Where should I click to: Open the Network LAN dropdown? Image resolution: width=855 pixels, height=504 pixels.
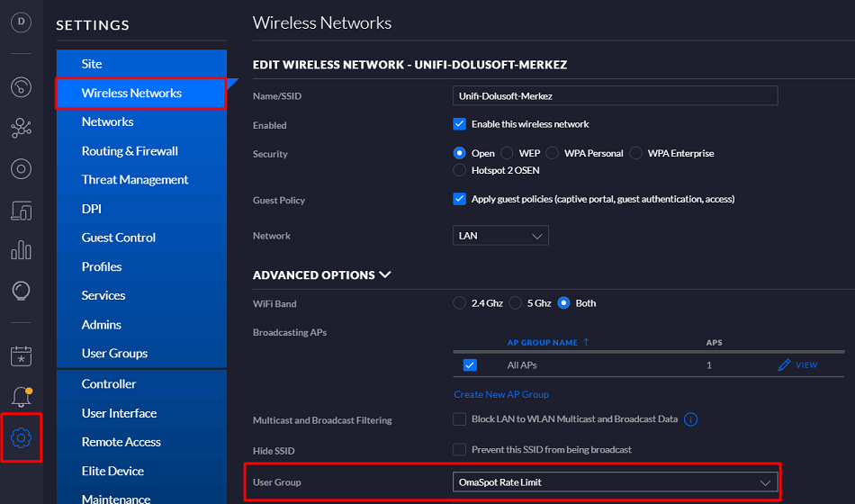(x=500, y=236)
